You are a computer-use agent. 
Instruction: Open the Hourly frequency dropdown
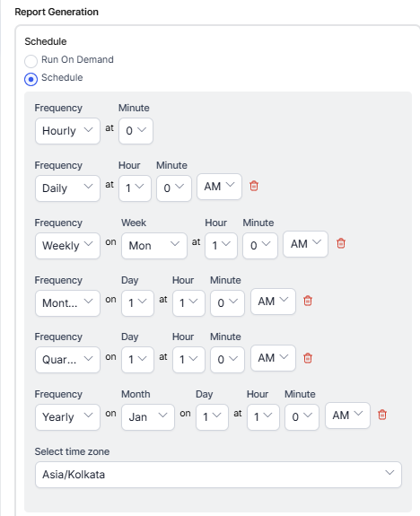(x=67, y=131)
